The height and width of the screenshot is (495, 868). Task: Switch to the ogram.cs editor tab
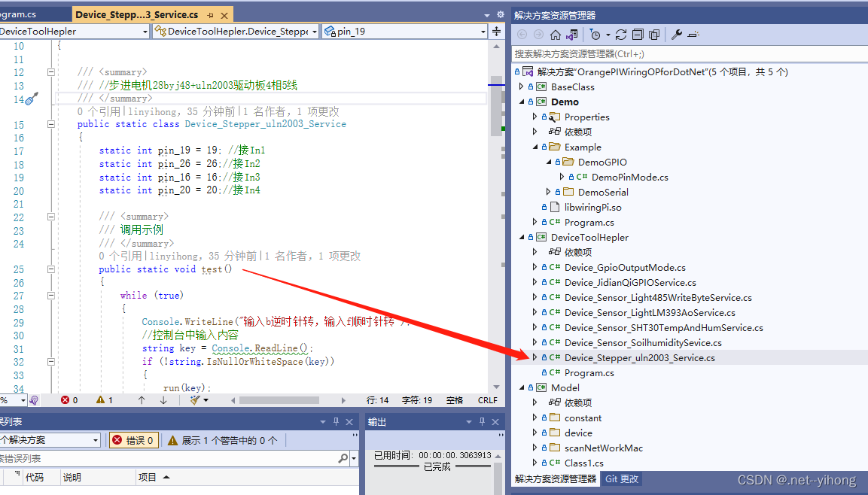pyautogui.click(x=18, y=14)
